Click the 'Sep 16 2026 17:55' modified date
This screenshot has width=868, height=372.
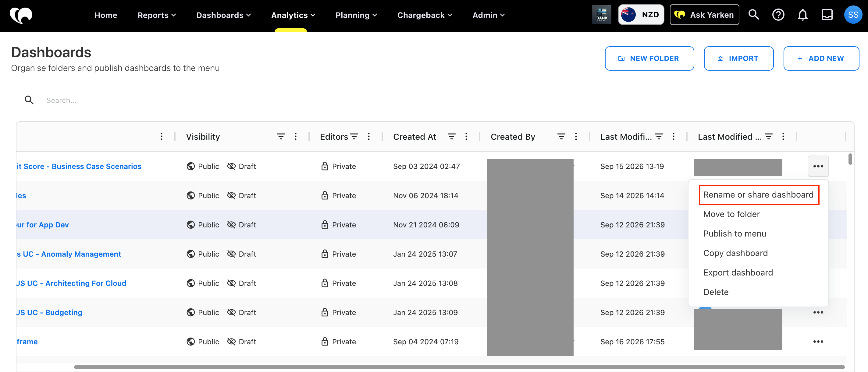tap(632, 342)
